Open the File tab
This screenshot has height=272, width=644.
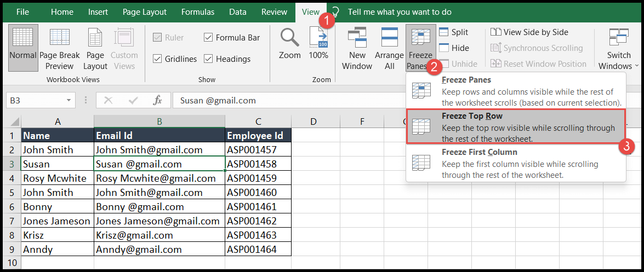click(22, 12)
